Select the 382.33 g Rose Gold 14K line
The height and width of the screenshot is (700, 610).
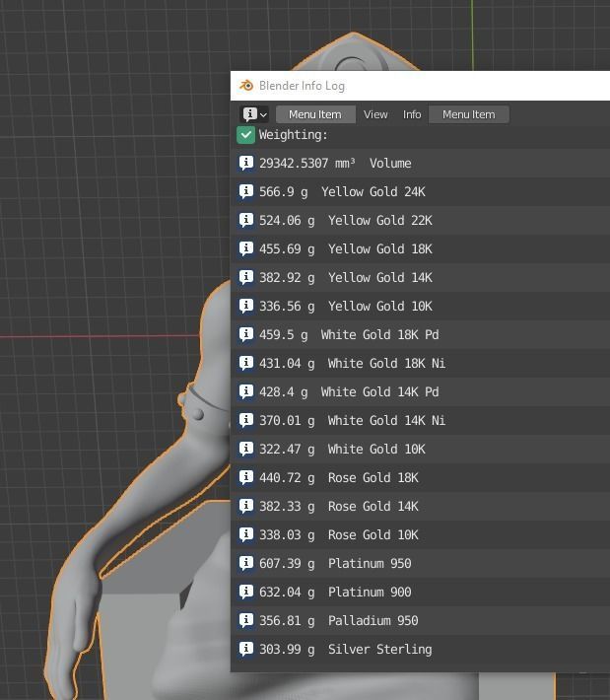[x=421, y=506]
